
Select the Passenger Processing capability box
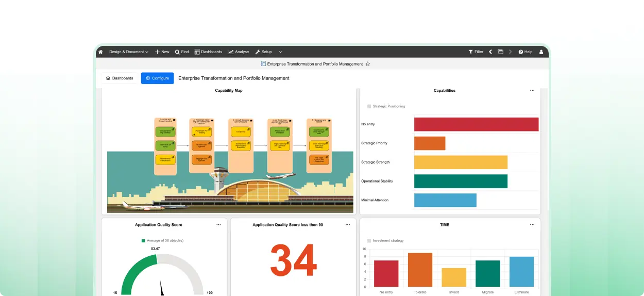click(201, 132)
